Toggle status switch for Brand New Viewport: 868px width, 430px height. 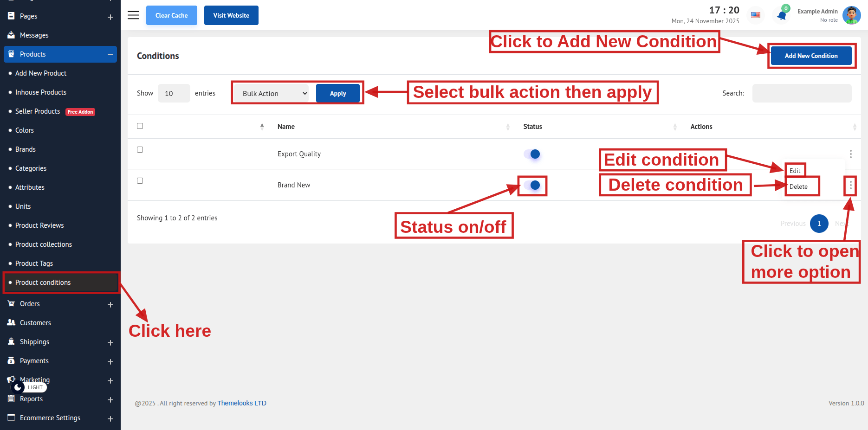click(x=532, y=186)
